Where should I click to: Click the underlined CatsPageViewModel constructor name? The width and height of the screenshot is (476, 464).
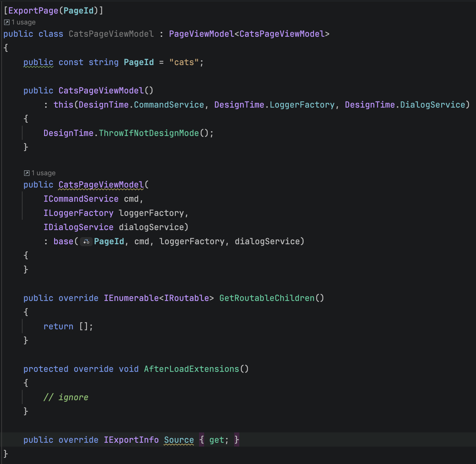(x=101, y=185)
